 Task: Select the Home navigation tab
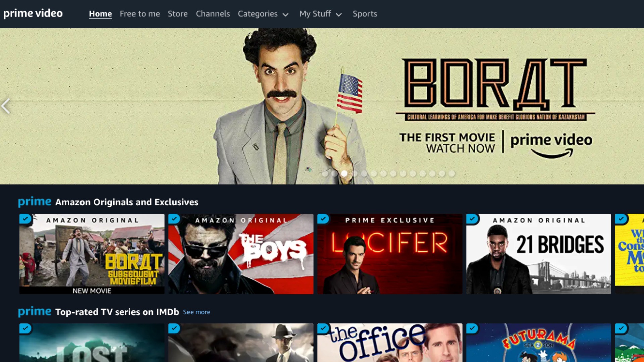[100, 13]
